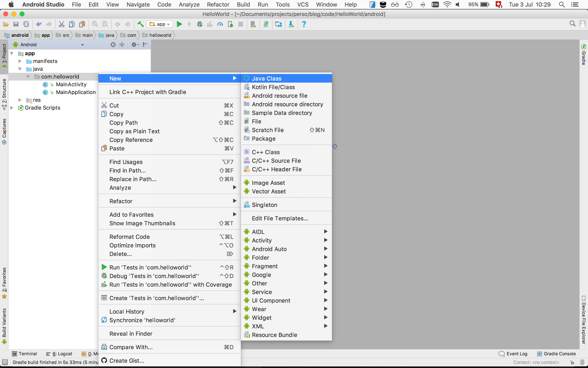Click the Collapse All icon in Project panel
Image resolution: width=588 pixels, height=368 pixels.
coord(122,45)
